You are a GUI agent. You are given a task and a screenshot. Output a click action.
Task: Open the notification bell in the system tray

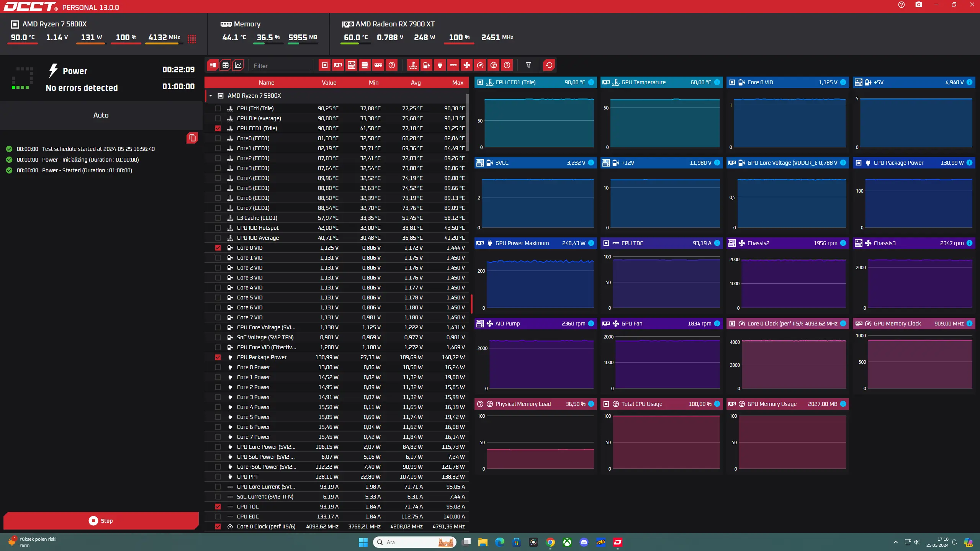954,542
